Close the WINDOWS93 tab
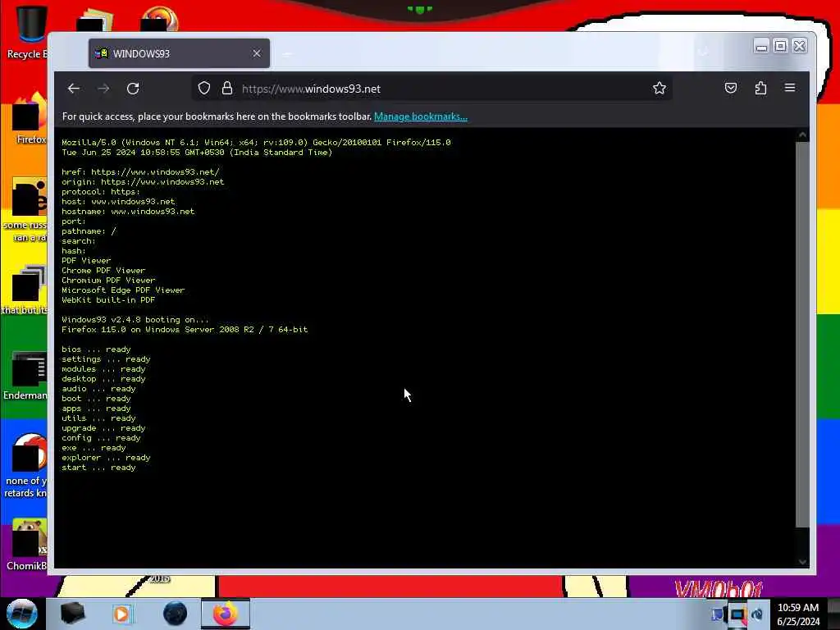This screenshot has width=840, height=630. pos(257,53)
